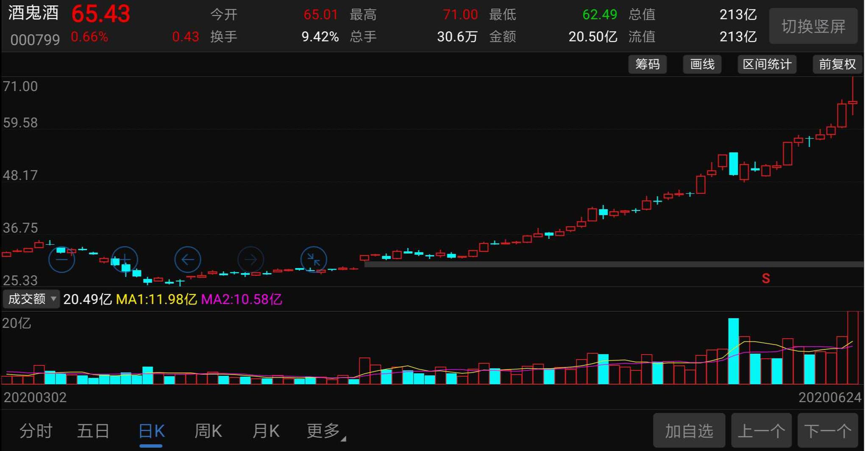
Task: Click the MA1:11.98亿 indicator label
Action: tap(156, 300)
